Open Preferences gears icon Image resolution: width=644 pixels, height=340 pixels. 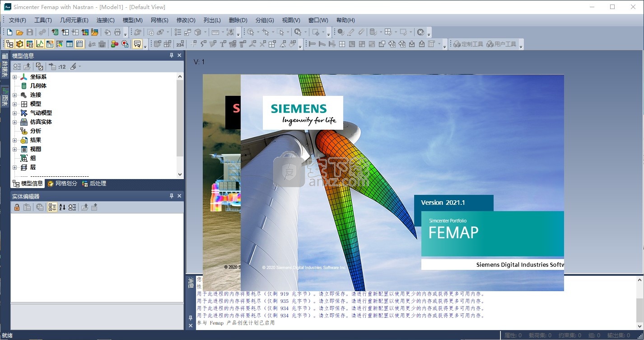pyautogui.click(x=42, y=32)
